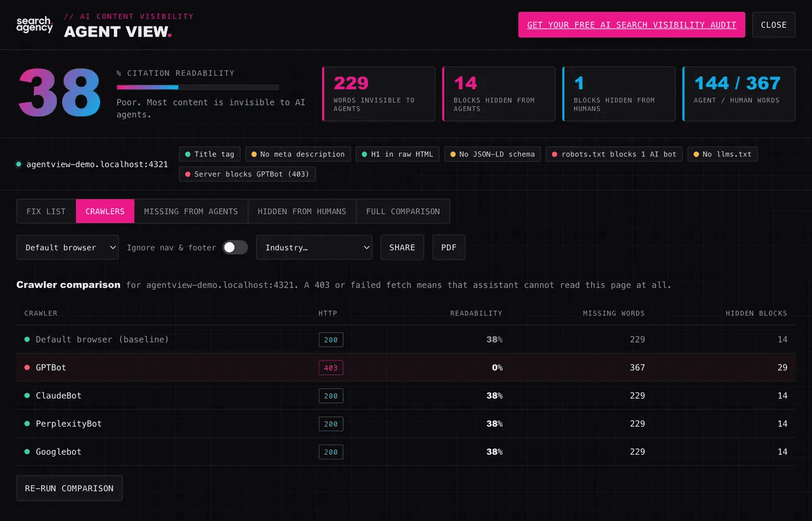The height and width of the screenshot is (521, 812).
Task: Click the 200 HTTP badge for PerplexityBot
Action: (331, 424)
